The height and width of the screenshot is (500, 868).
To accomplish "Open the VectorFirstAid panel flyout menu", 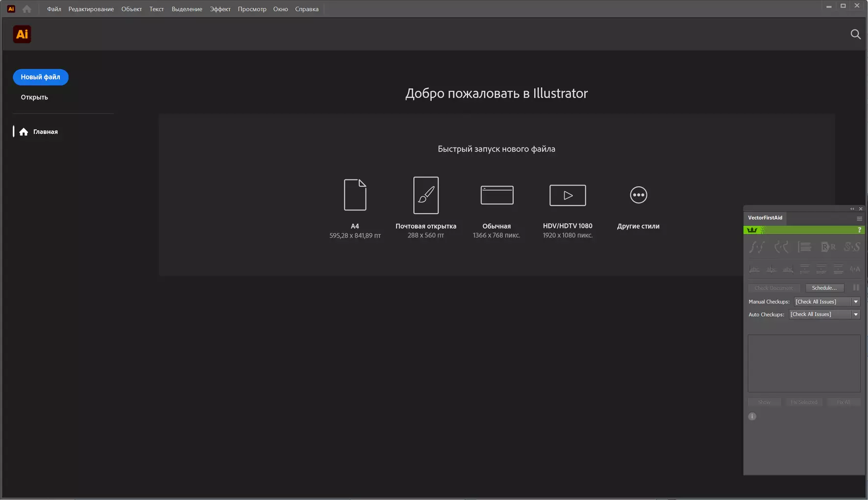I will click(859, 218).
